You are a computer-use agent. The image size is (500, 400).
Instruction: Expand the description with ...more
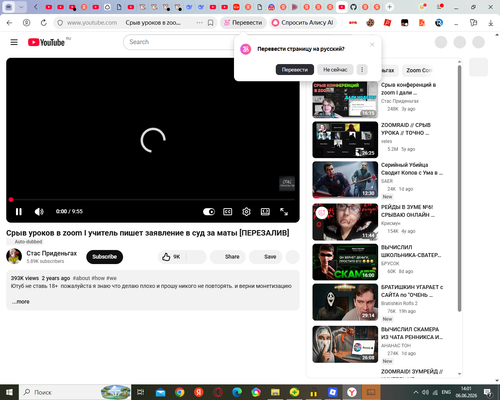point(21,302)
